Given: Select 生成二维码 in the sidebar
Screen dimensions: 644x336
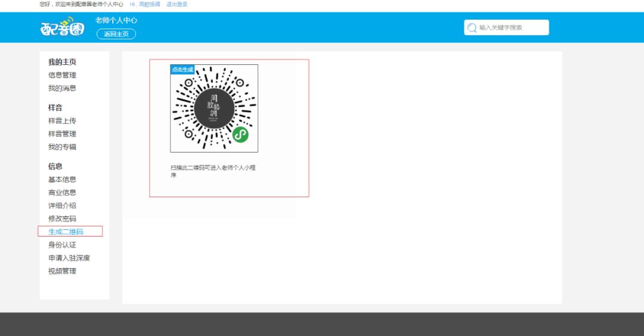Looking at the screenshot, I should [66, 232].
